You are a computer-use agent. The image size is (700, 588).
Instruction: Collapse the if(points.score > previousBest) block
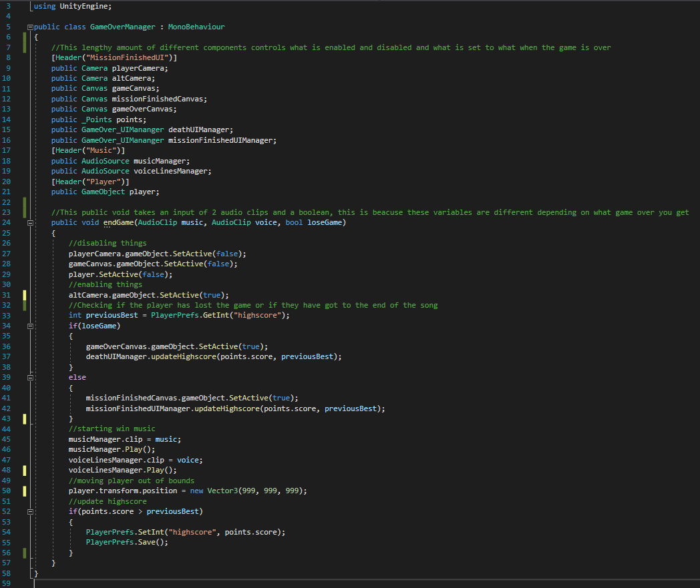tap(31, 511)
